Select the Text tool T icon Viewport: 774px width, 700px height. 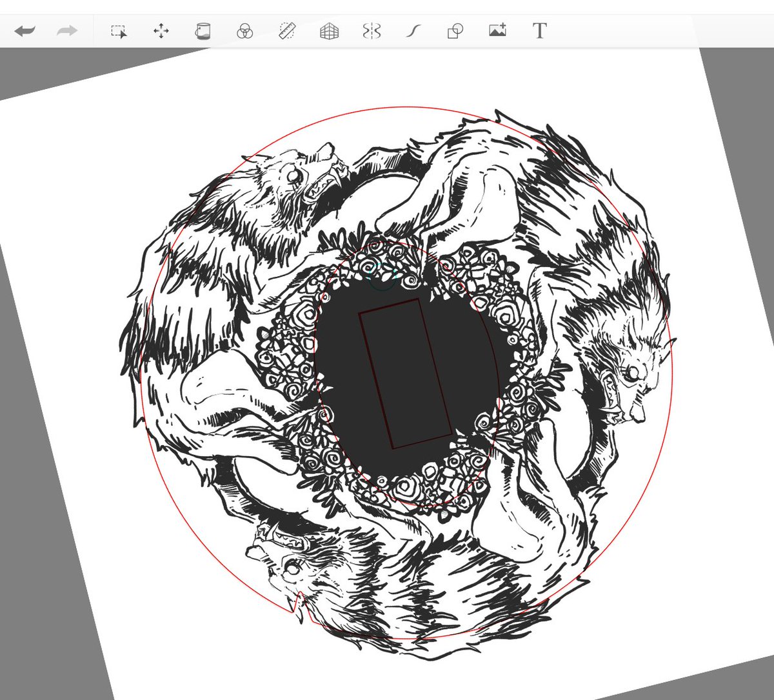[x=540, y=30]
